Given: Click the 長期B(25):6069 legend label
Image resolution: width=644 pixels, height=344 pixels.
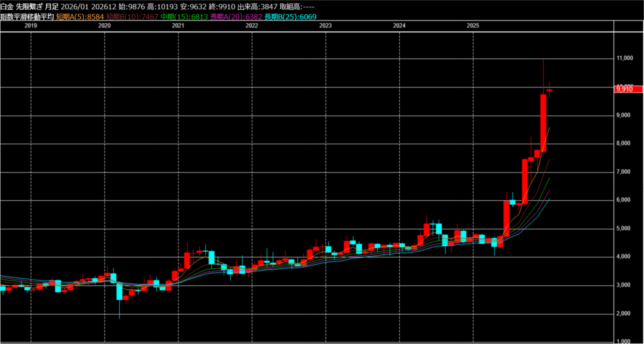Looking at the screenshot, I should click(x=290, y=17).
